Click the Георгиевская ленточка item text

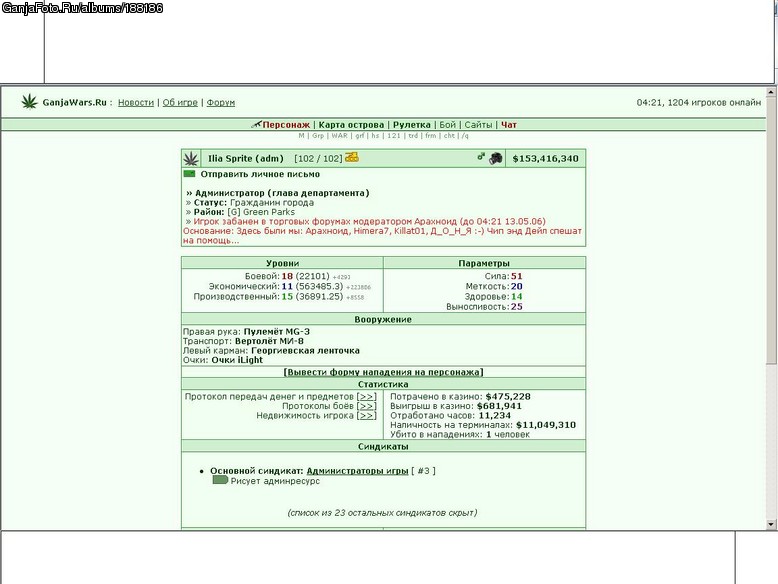click(305, 350)
